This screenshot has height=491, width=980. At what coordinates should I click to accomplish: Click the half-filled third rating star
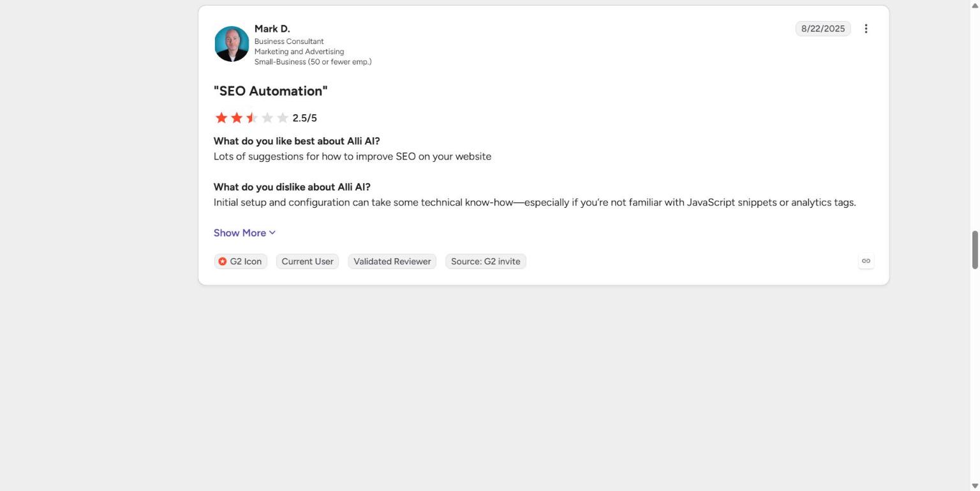point(252,118)
